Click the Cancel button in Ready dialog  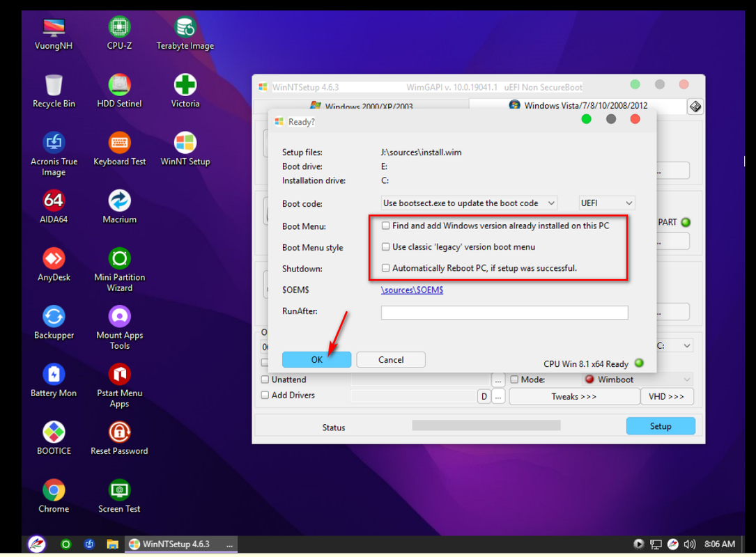click(x=391, y=359)
